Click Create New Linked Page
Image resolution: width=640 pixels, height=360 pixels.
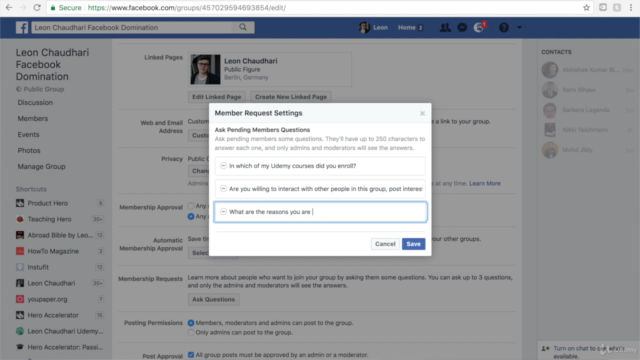point(291,97)
